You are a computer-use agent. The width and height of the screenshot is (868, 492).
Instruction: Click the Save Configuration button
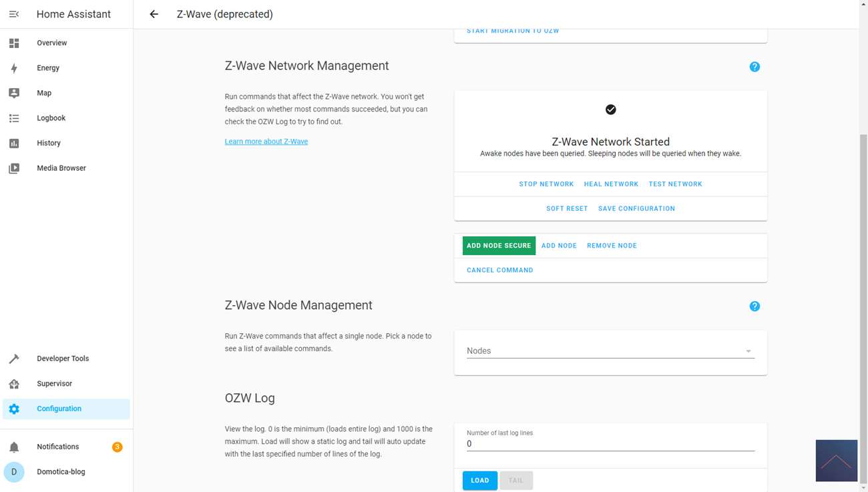pyautogui.click(x=636, y=209)
